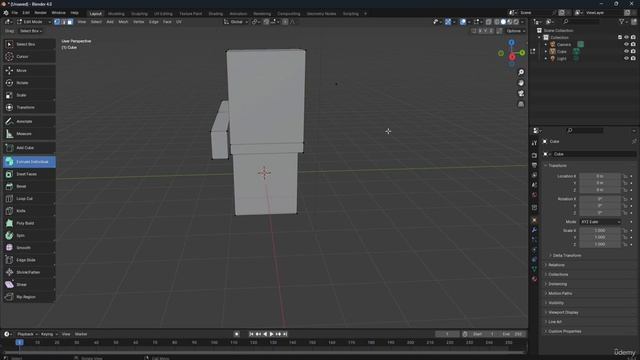Expand the Delta Transform panel
This screenshot has width=640, height=360.
(567, 256)
